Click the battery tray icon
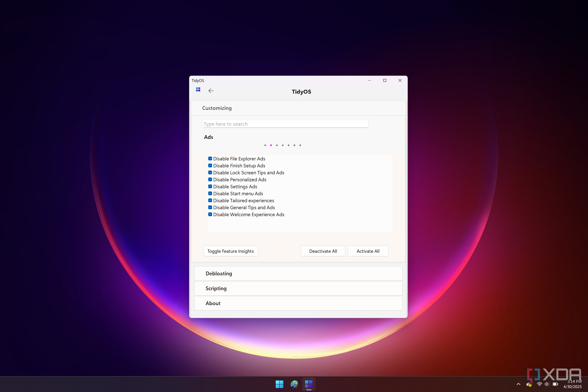This screenshot has width=588, height=392. point(555,384)
